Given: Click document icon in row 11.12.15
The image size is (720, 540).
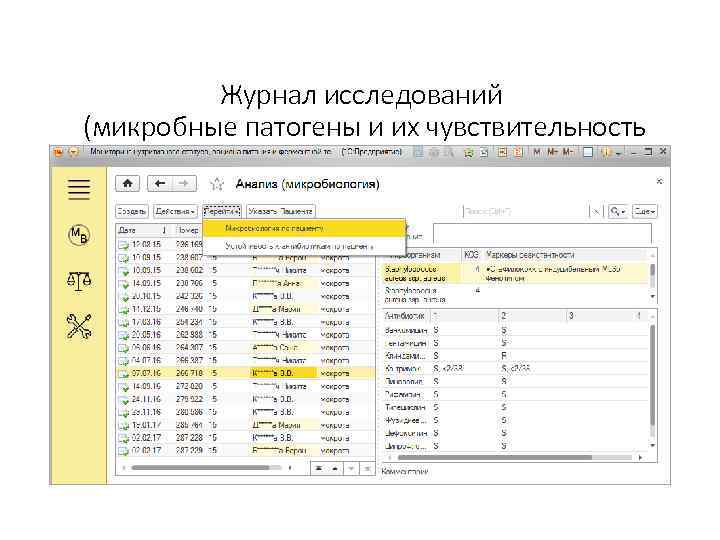Looking at the screenshot, I should 124,309.
